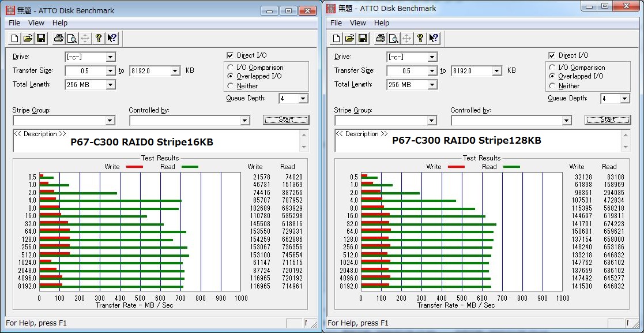Click write value 150601 in right window
Image resolution: width=644 pixels, height=333 pixels.
(x=581, y=231)
